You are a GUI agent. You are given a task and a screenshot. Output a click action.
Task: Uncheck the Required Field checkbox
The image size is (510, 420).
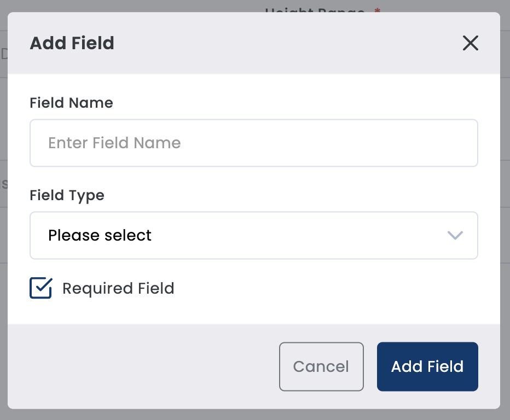(41, 288)
